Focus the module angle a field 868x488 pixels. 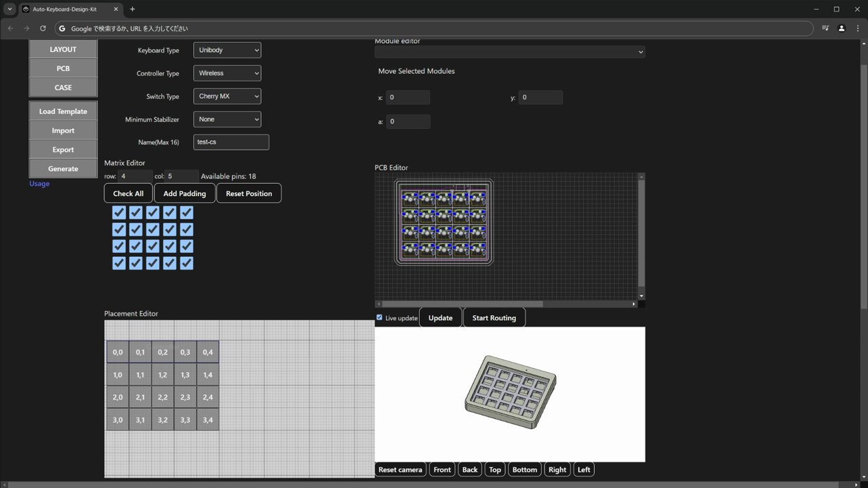(x=408, y=122)
